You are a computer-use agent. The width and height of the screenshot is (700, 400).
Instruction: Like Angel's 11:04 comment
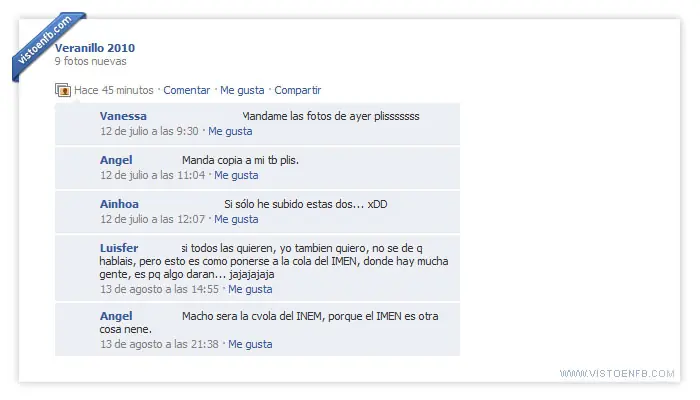tap(236, 175)
